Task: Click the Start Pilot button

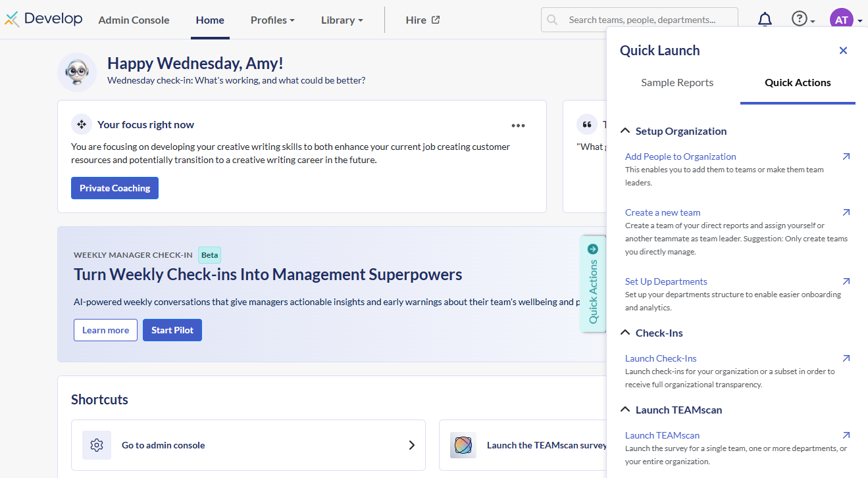Action: [x=172, y=330]
